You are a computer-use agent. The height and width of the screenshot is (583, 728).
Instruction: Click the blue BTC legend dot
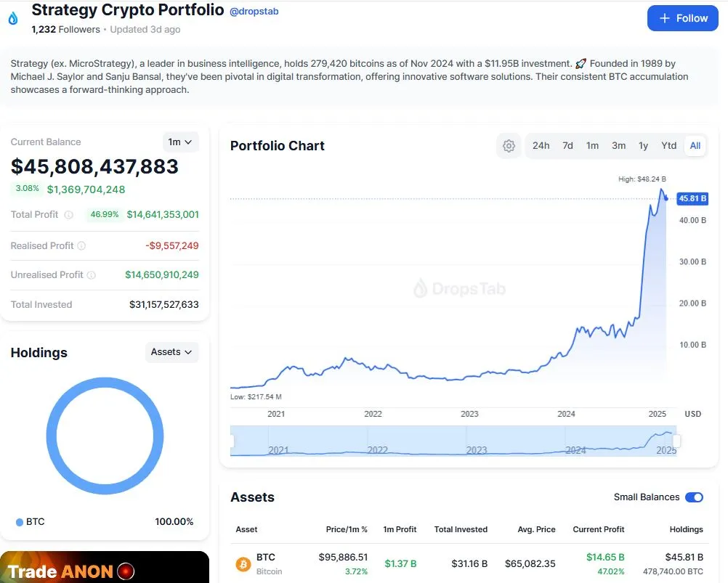point(20,522)
